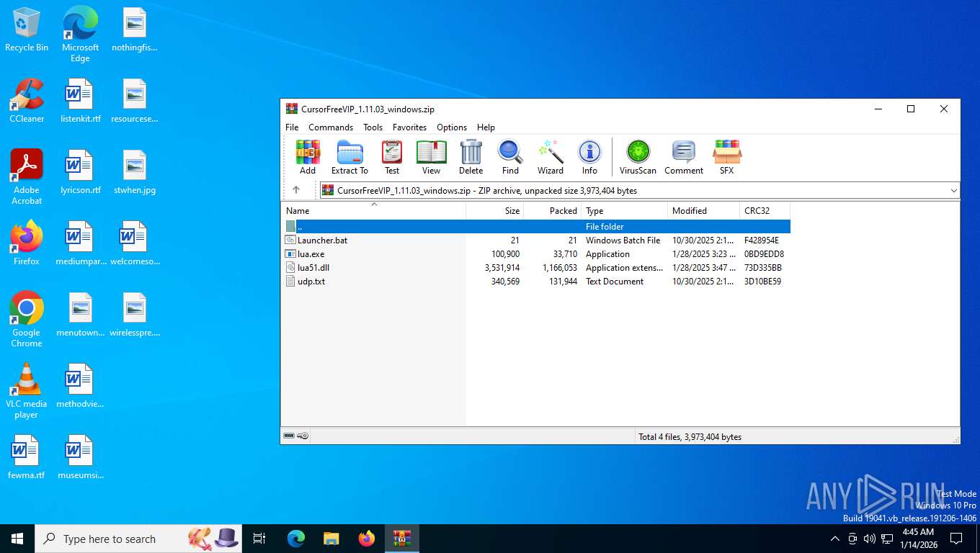
Task: Sort by Modified column header
Action: [703, 211]
